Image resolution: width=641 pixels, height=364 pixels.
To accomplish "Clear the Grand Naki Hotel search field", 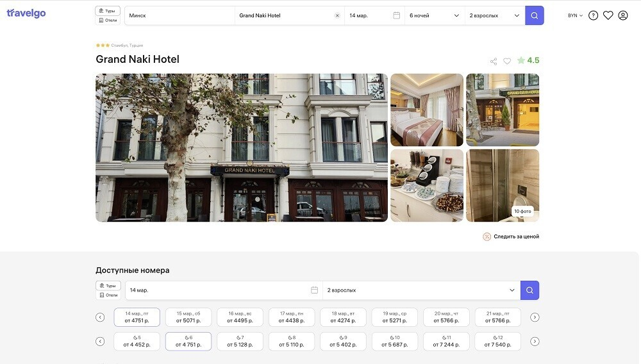I will [x=337, y=15].
